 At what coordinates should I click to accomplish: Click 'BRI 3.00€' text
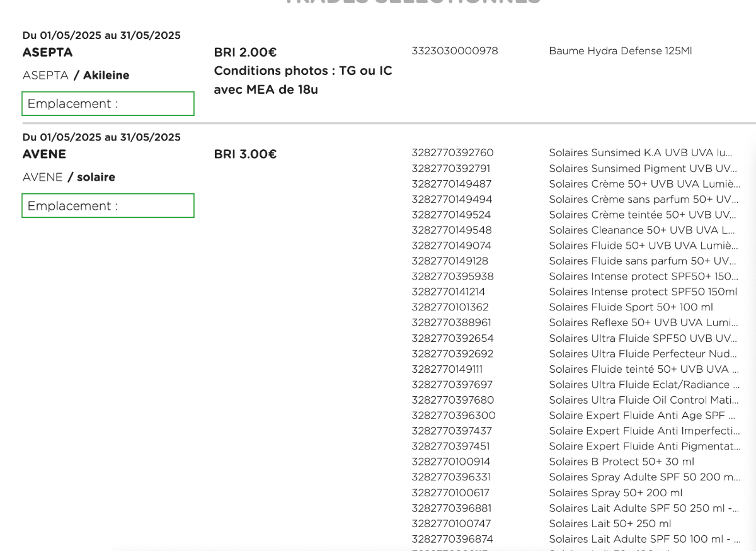245,154
